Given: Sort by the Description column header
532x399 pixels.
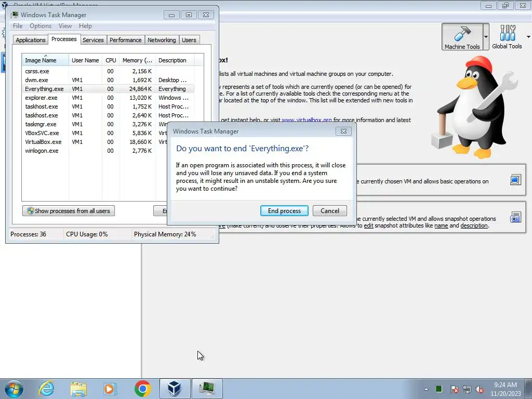Looking at the screenshot, I should [x=175, y=60].
